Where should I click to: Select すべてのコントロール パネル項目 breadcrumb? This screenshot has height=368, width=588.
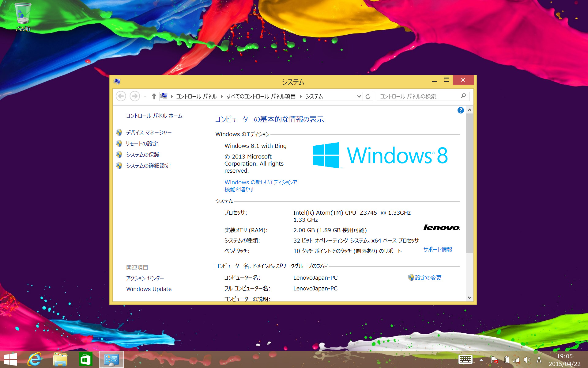pyautogui.click(x=261, y=97)
